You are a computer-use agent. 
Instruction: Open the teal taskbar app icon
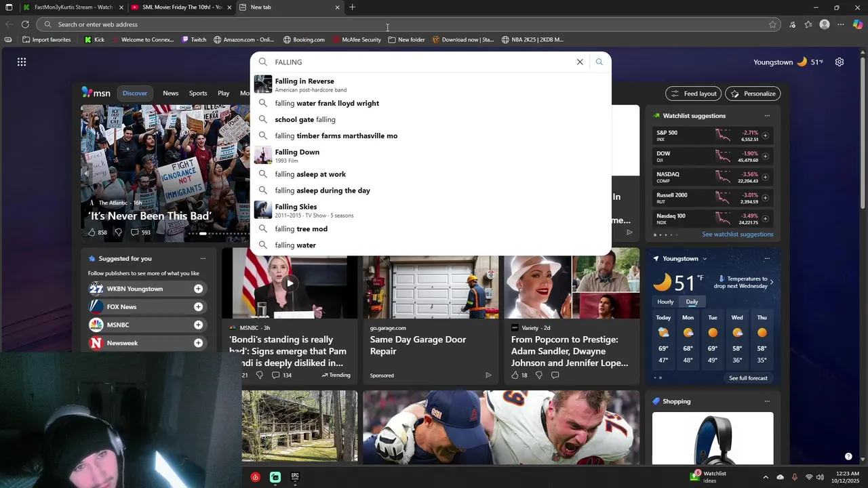coord(275,477)
